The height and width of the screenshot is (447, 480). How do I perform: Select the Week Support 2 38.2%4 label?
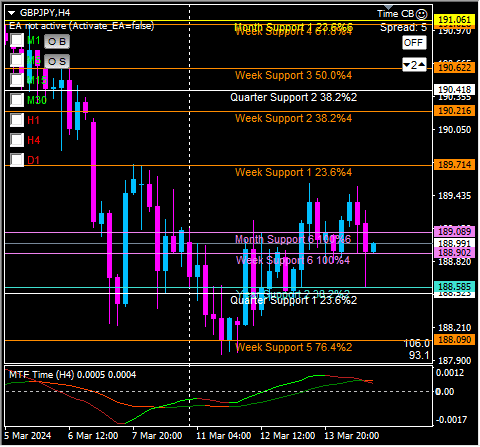[293, 118]
